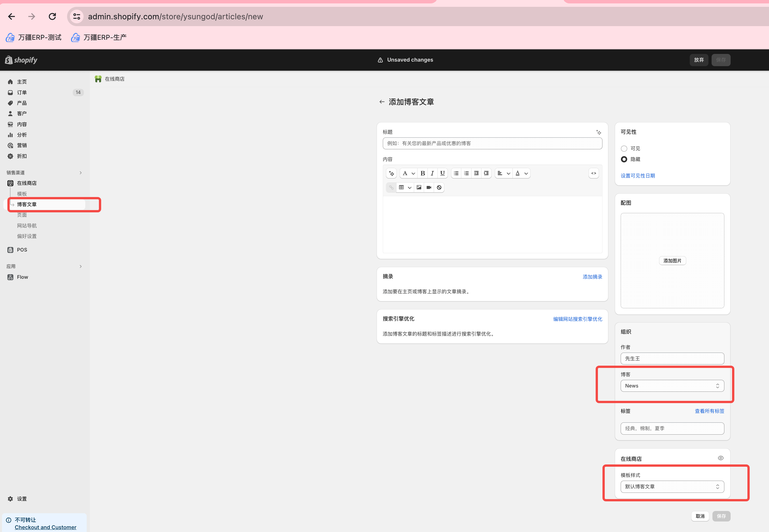The height and width of the screenshot is (532, 769).
Task: Toggle bold formatting in content editor
Action: click(422, 173)
